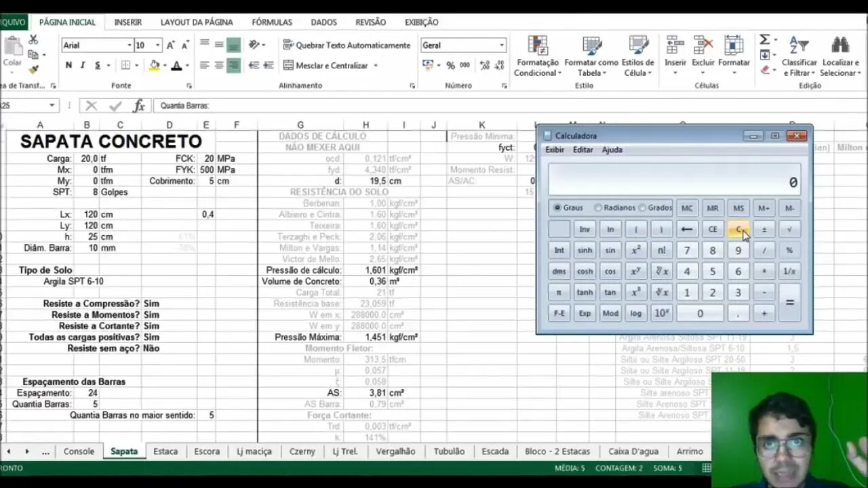Open Formatação Condicional
Screen dimensions: 868x488
pos(538,57)
